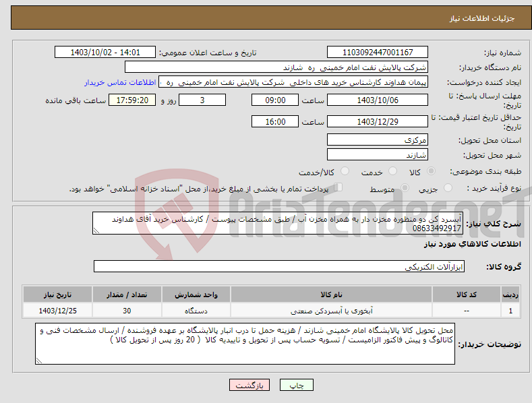The image size is (532, 403).
Task: Click the buyer notes text area
Action: coord(245,344)
